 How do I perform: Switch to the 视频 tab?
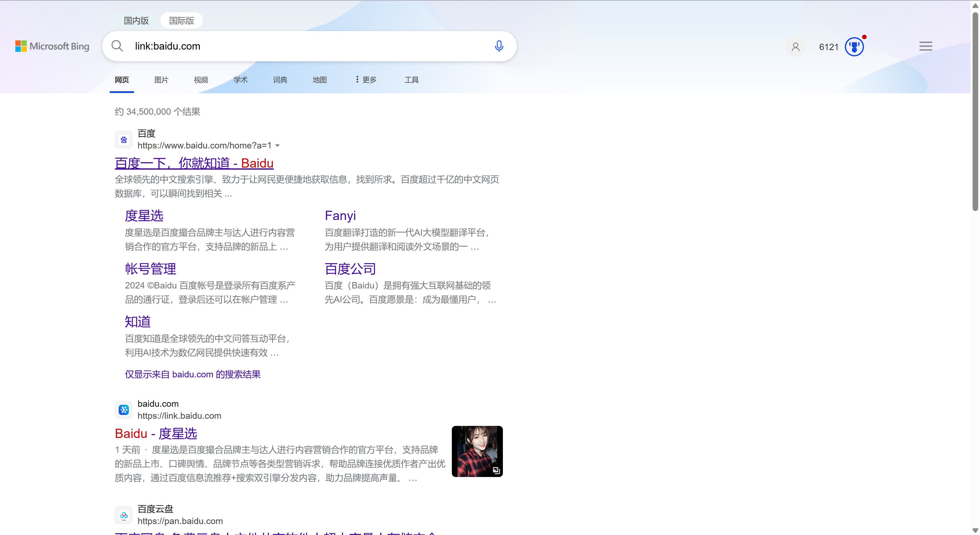point(201,79)
